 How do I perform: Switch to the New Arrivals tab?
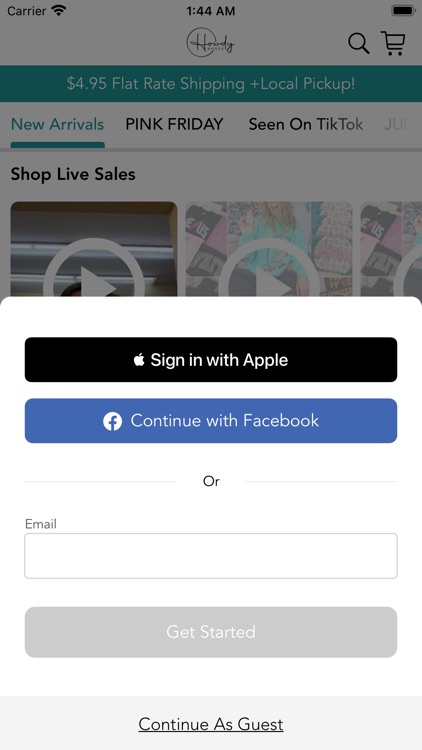(57, 124)
